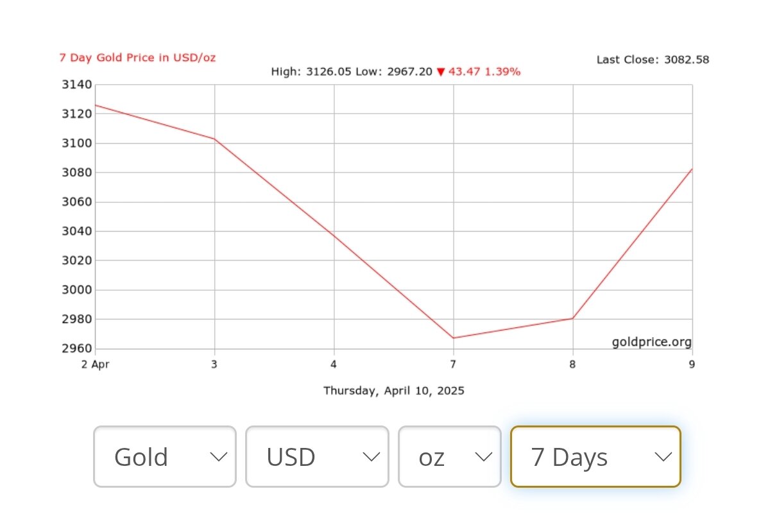Open the oz weight unit dropdown

449,457
